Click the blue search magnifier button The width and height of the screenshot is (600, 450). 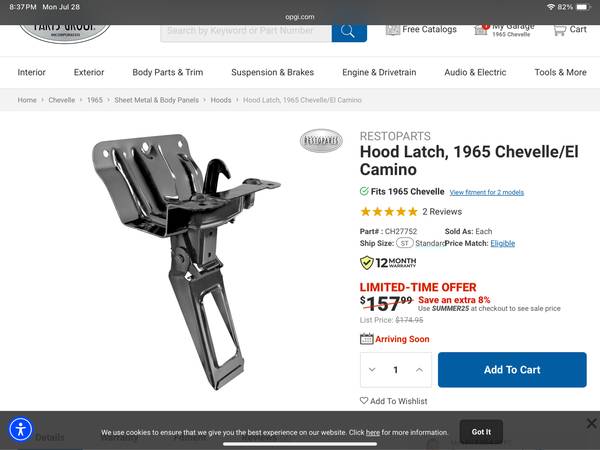click(349, 31)
